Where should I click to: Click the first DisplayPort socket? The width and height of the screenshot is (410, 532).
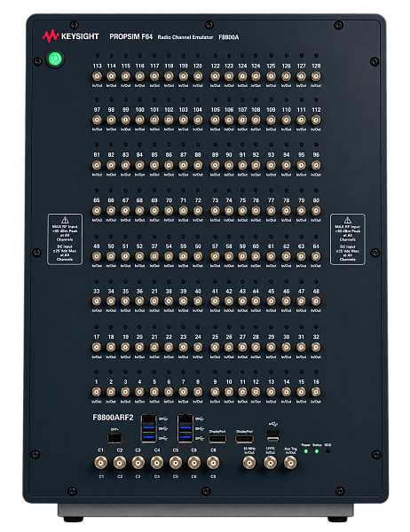pyautogui.click(x=217, y=440)
